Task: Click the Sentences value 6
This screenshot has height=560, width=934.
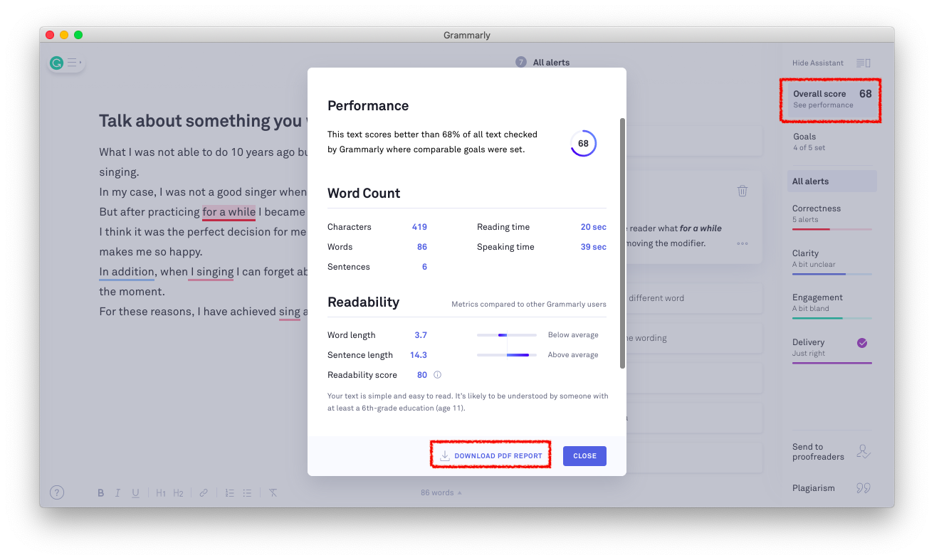Action: coord(425,267)
